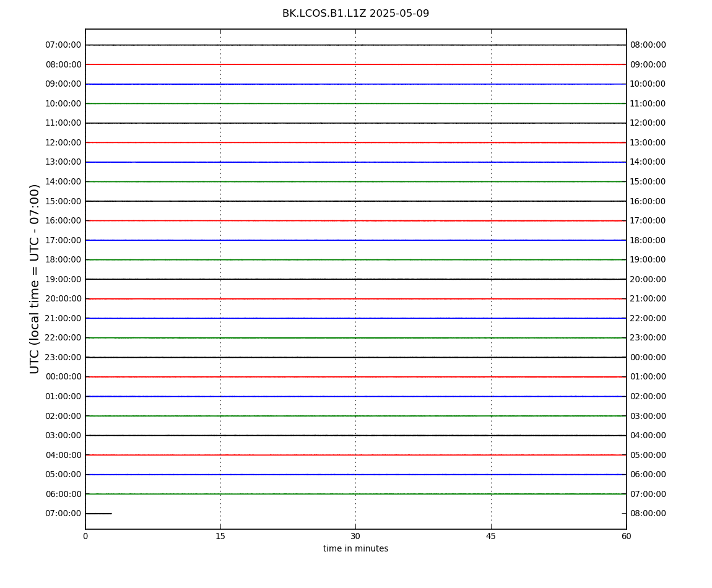This screenshot has width=712, height=588.
Task: Click the x-axis tick label 15
Action: tap(220, 536)
